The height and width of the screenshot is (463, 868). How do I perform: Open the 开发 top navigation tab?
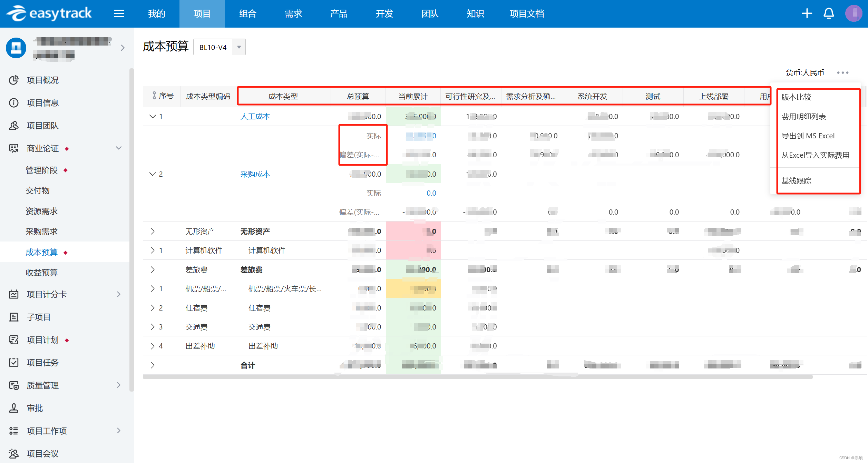[x=384, y=14]
